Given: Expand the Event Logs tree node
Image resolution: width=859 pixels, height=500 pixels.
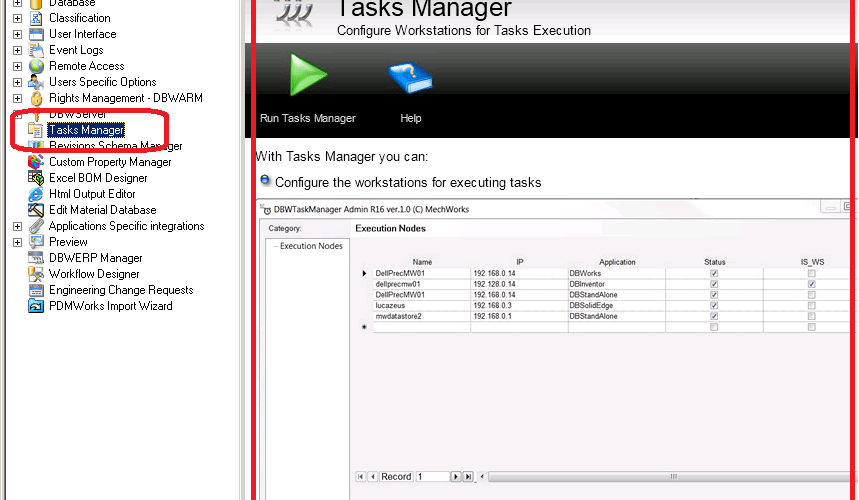Looking at the screenshot, I should [18, 50].
